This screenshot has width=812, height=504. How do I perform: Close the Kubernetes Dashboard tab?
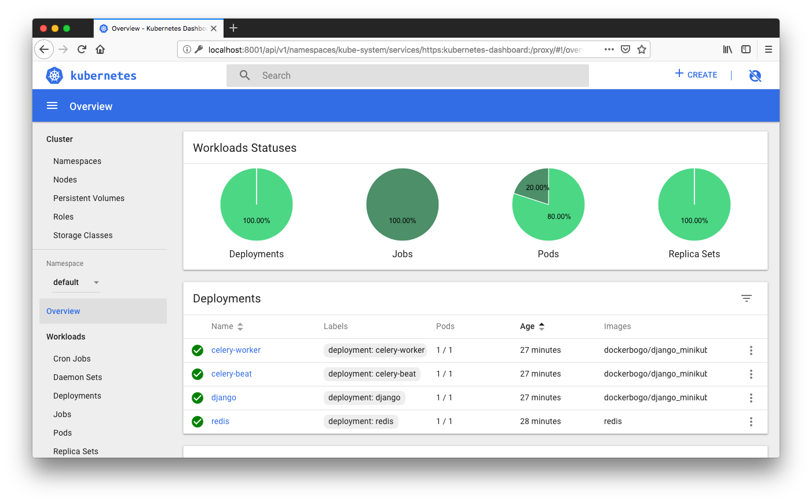tap(214, 28)
